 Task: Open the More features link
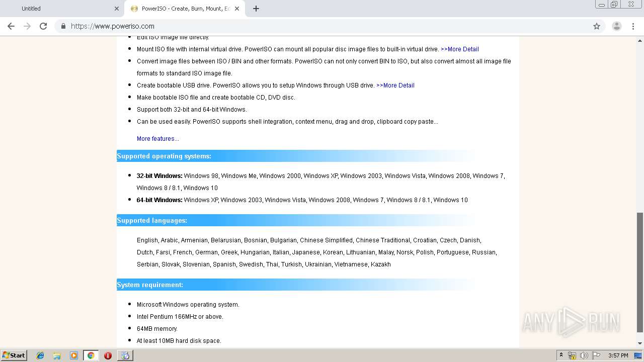pyautogui.click(x=158, y=139)
